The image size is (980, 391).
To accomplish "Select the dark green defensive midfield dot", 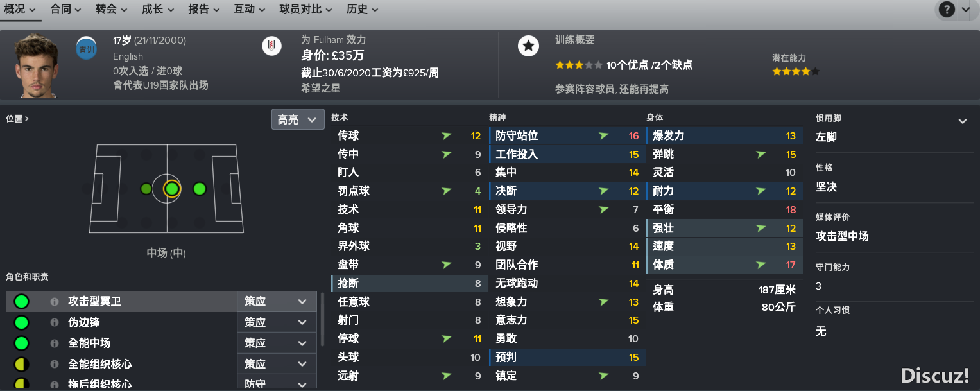I will tap(146, 189).
